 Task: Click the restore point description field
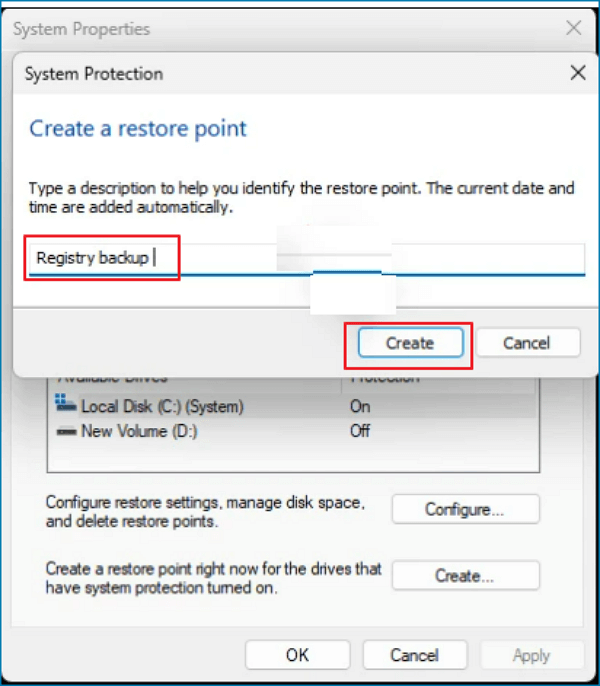click(306, 259)
